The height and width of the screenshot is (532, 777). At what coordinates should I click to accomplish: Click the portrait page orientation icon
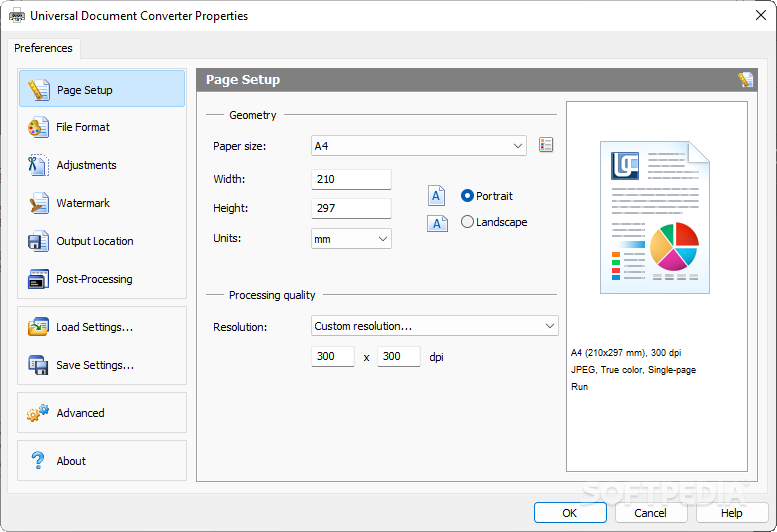pyautogui.click(x=437, y=196)
